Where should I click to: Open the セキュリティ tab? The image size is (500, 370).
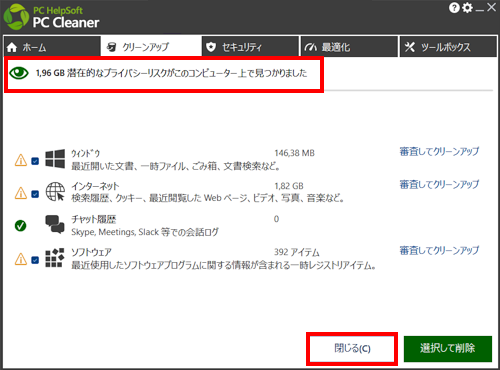point(250,47)
